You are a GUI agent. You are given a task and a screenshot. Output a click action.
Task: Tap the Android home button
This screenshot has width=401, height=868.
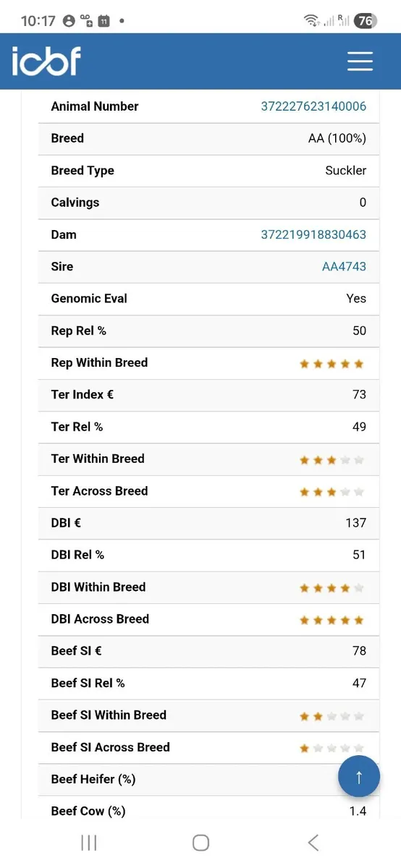(200, 842)
